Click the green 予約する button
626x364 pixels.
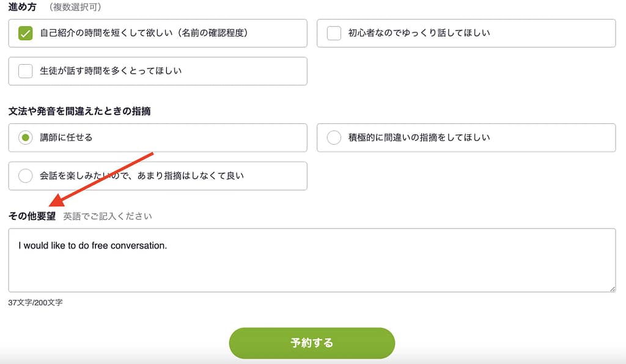coord(312,343)
